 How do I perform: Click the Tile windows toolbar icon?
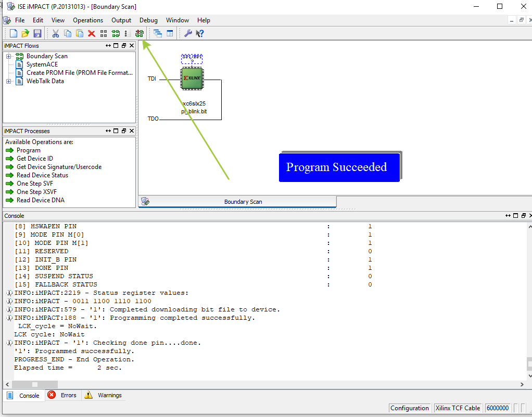(170, 33)
